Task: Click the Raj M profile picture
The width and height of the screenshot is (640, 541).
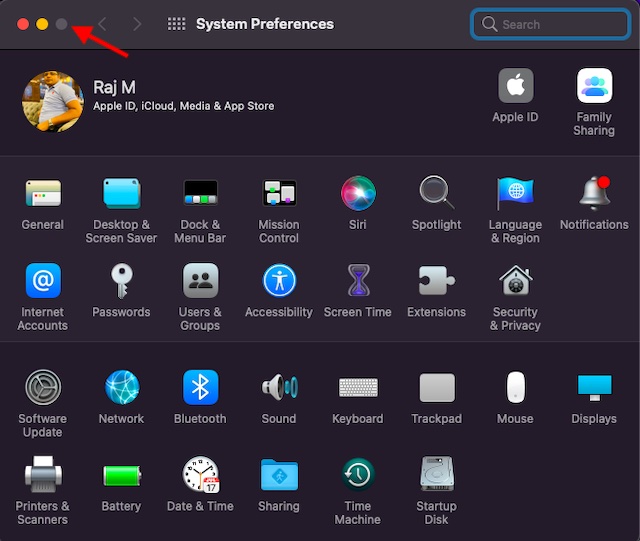Action: [x=53, y=101]
